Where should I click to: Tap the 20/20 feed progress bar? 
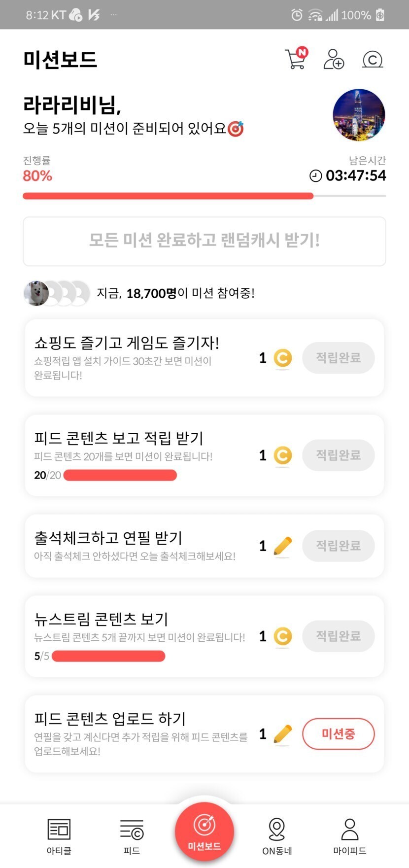tap(120, 475)
